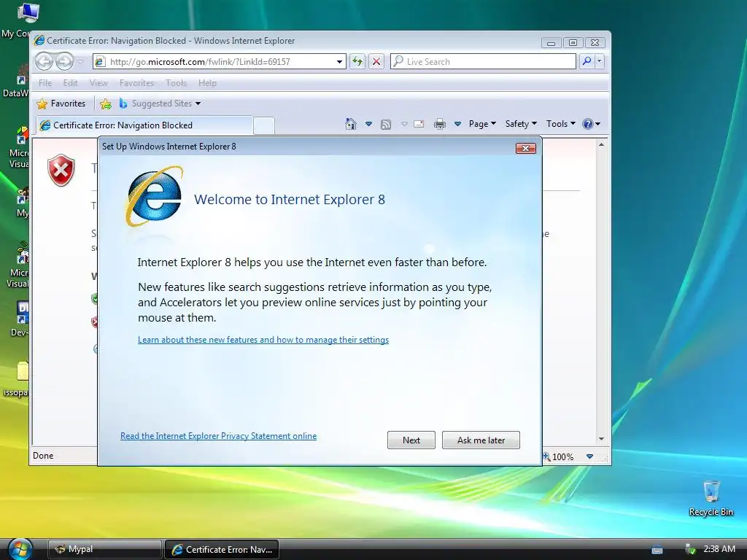This screenshot has width=747, height=560.
Task: Open the File menu
Action: 45,83
